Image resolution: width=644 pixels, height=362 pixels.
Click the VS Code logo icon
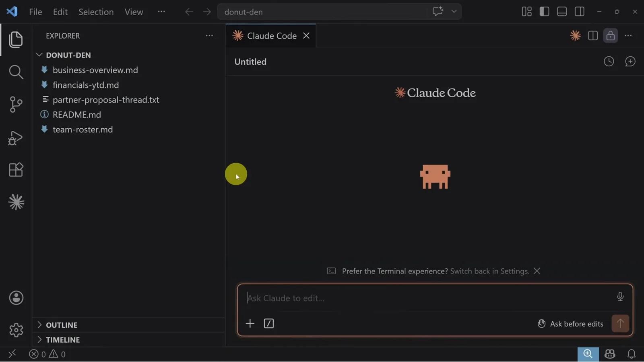coord(12,12)
